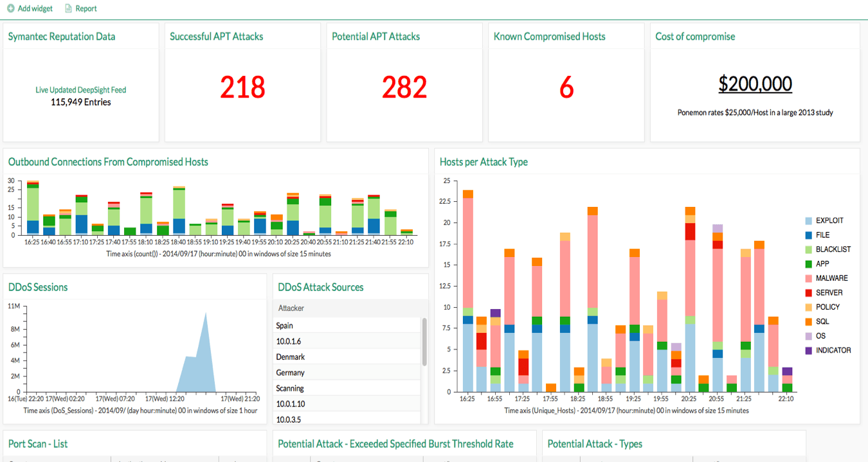
Task: Click the SQL legend entry
Action: [x=822, y=321]
